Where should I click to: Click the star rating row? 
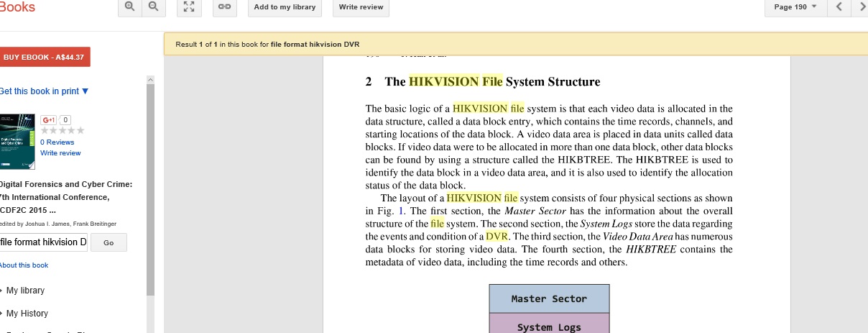pyautogui.click(x=63, y=130)
